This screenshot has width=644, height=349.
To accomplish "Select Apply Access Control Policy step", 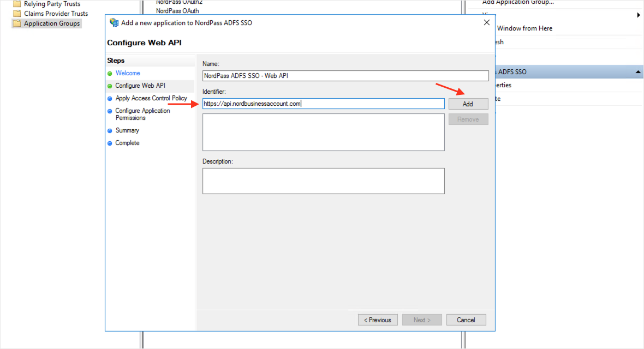I will [x=151, y=98].
